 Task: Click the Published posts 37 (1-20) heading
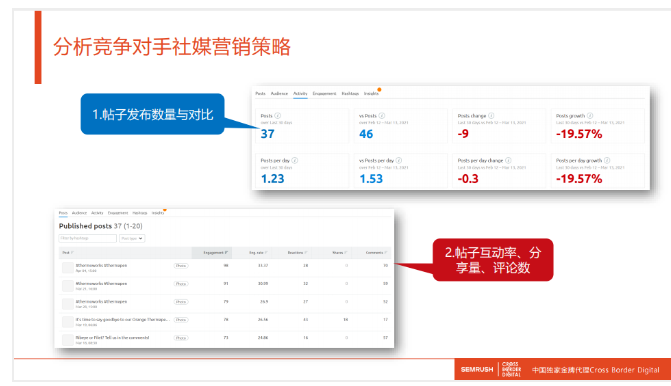click(101, 226)
